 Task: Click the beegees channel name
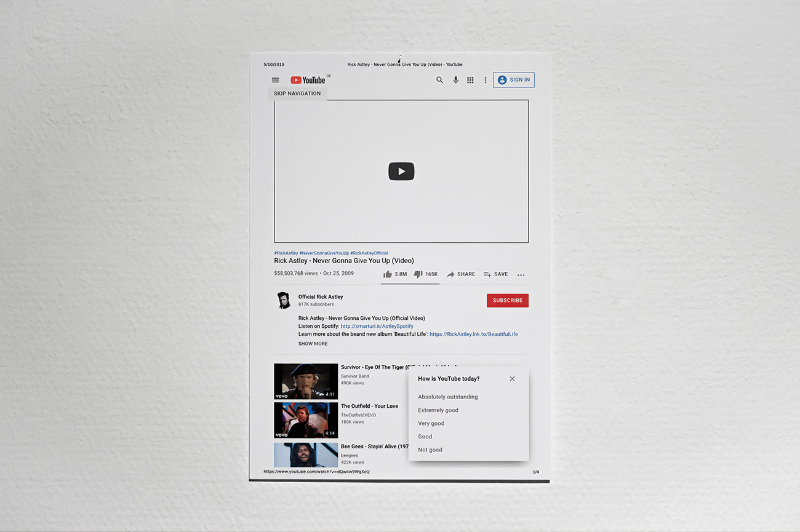coord(350,456)
